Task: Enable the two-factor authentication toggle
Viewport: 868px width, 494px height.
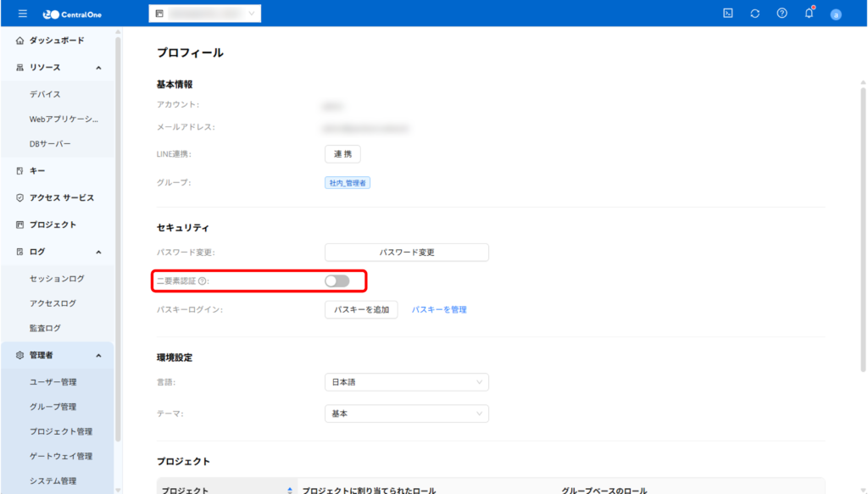Action: (x=337, y=280)
